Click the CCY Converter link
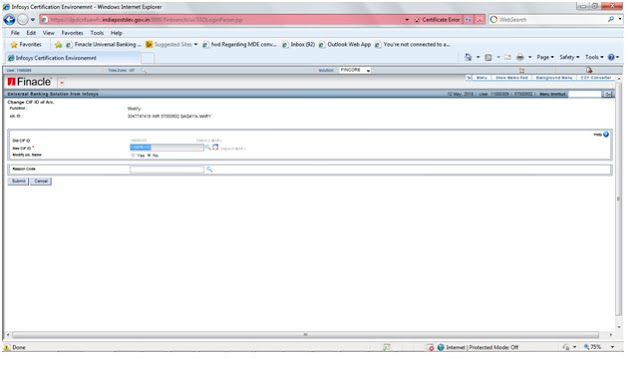The height and width of the screenshot is (387, 640). (596, 78)
